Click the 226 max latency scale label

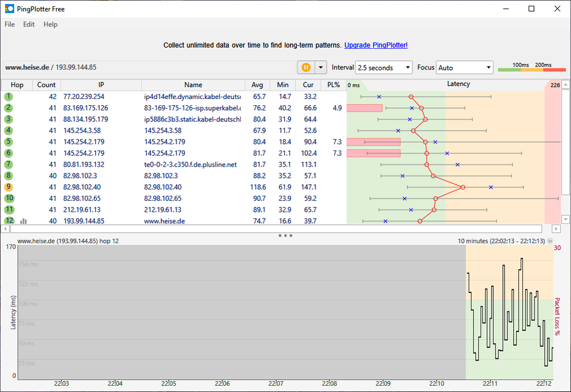555,85
